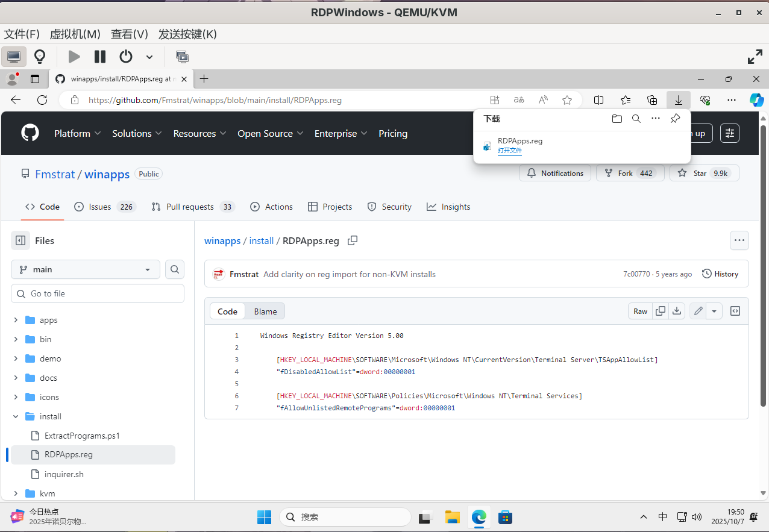This screenshot has height=532, width=769.
Task: Click the file search magnifier icon
Action: pyautogui.click(x=175, y=269)
